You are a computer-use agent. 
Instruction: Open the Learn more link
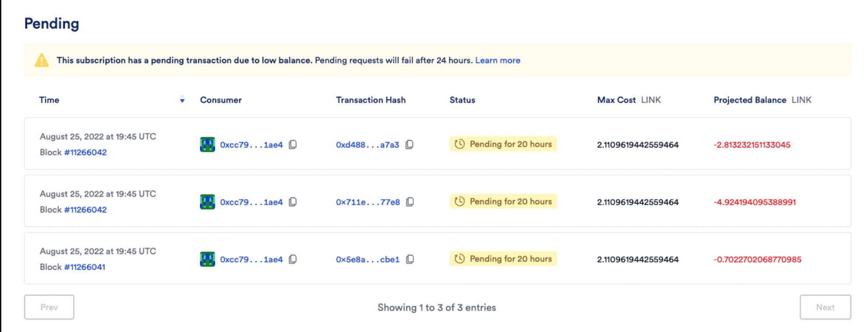click(498, 60)
